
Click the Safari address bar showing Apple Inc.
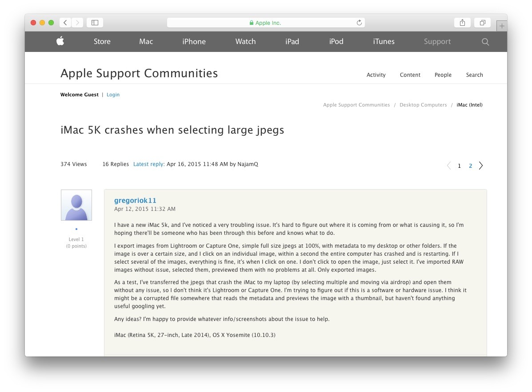point(266,23)
